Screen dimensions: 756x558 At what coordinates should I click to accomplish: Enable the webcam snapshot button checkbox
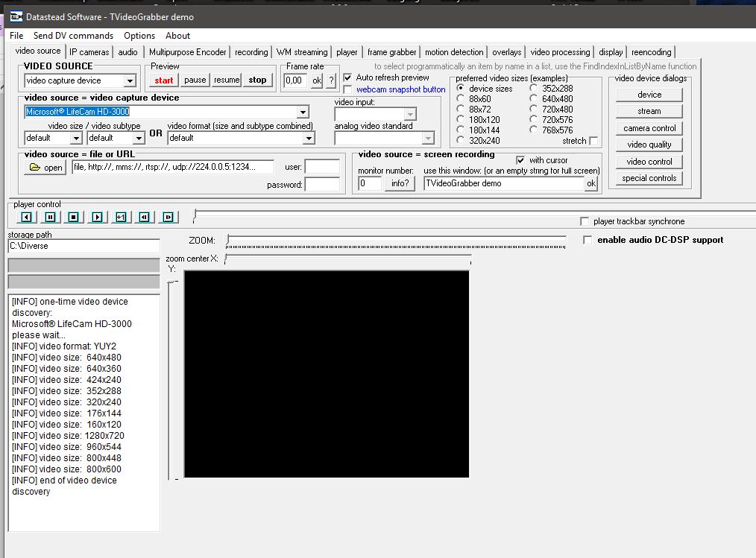347,89
